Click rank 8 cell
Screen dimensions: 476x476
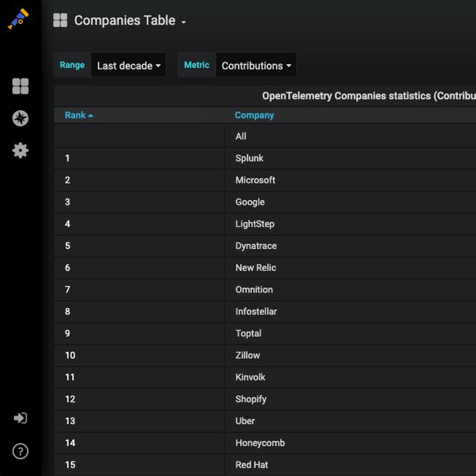[x=139, y=311]
